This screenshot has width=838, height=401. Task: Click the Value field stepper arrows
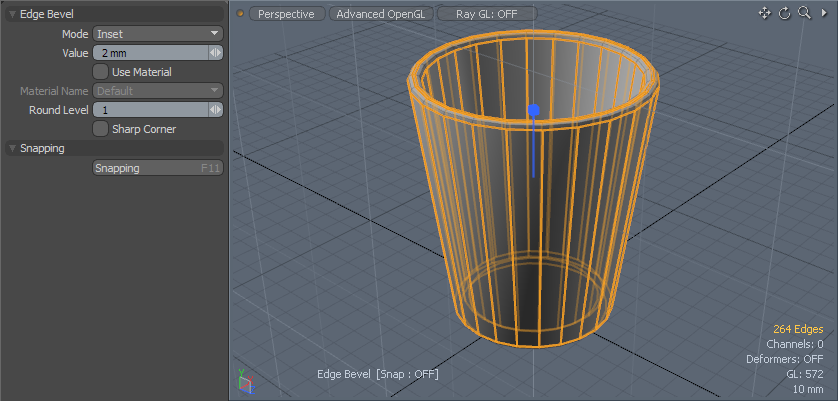[215, 53]
